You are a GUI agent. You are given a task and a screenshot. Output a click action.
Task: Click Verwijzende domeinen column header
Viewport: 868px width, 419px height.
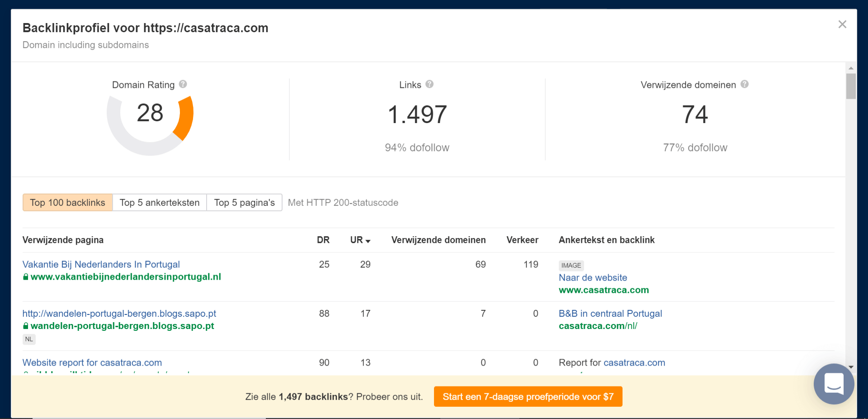[x=439, y=240]
